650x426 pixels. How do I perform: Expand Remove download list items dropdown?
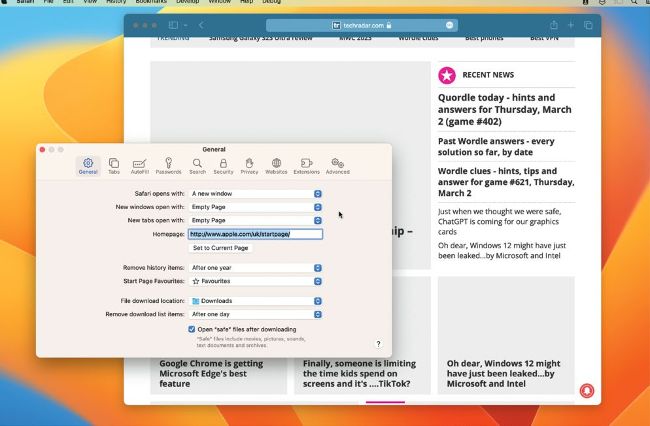tap(255, 314)
